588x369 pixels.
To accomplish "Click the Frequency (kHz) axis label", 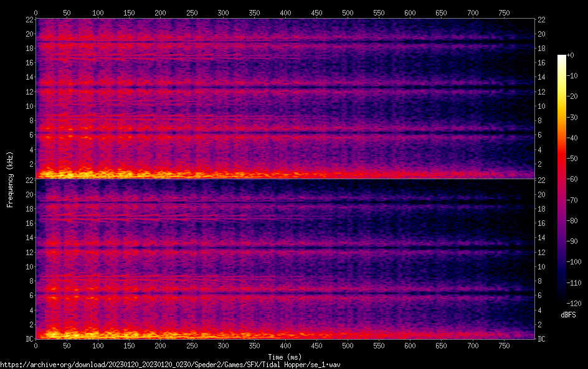I will pyautogui.click(x=10, y=179).
